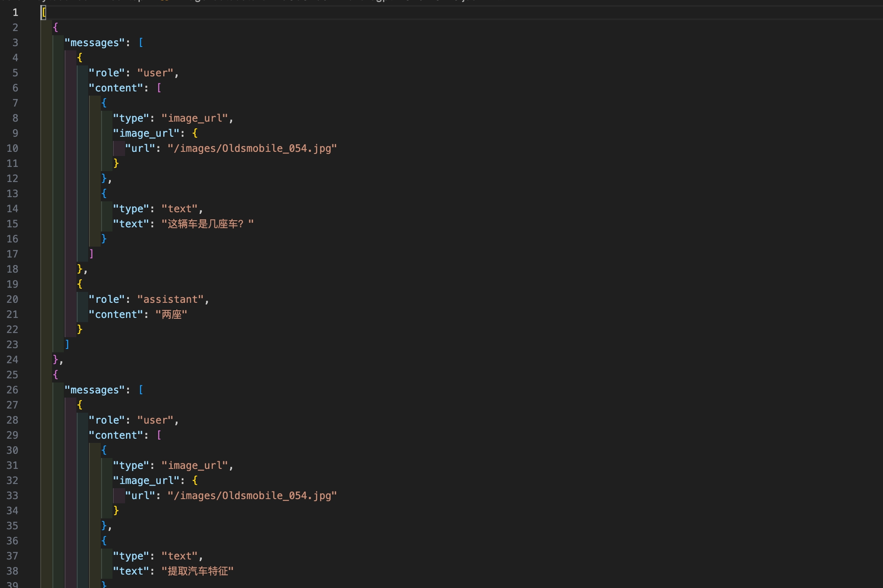Screen dimensions: 883x588
Task: Click the "text" value on line 14
Action: tap(180, 209)
